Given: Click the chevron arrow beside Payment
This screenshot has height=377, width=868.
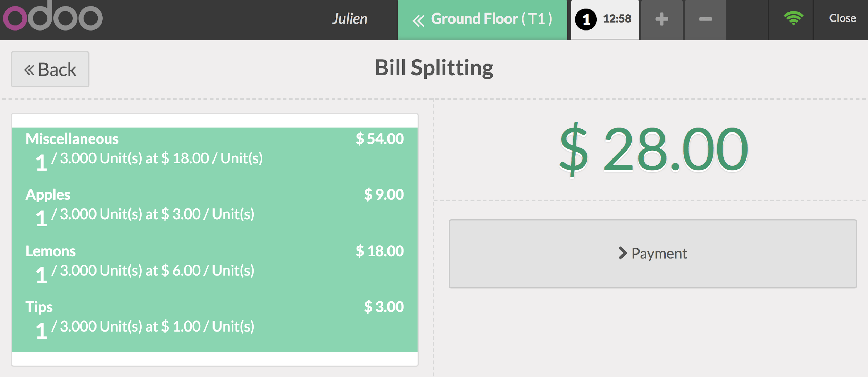Looking at the screenshot, I should click(x=623, y=253).
